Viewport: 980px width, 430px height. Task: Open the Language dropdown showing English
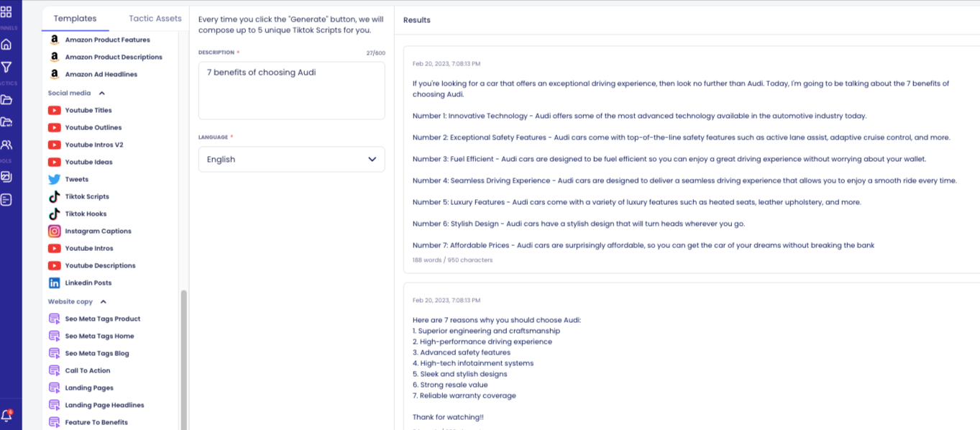click(291, 159)
